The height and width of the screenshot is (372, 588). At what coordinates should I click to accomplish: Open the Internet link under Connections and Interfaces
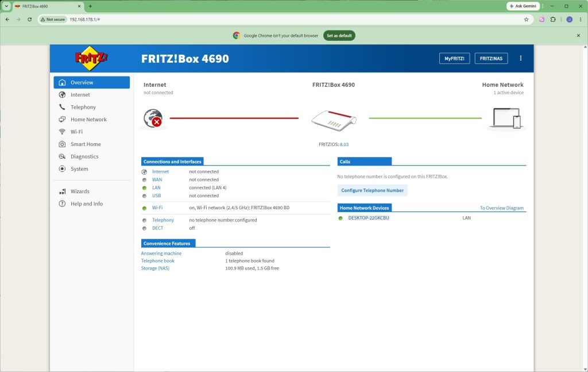tap(161, 171)
